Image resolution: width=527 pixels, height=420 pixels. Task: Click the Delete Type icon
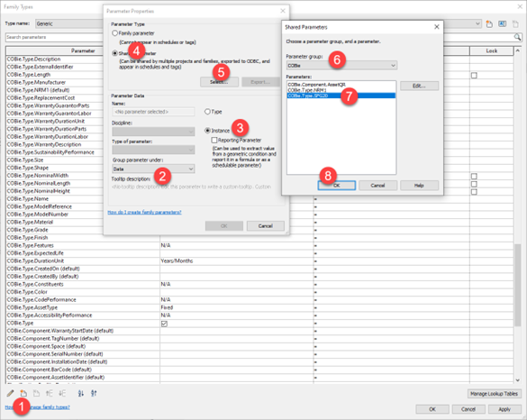pyautogui.click(x=515, y=23)
